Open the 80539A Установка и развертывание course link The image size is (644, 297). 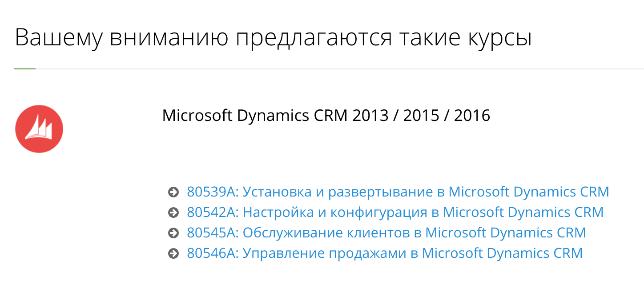click(398, 192)
